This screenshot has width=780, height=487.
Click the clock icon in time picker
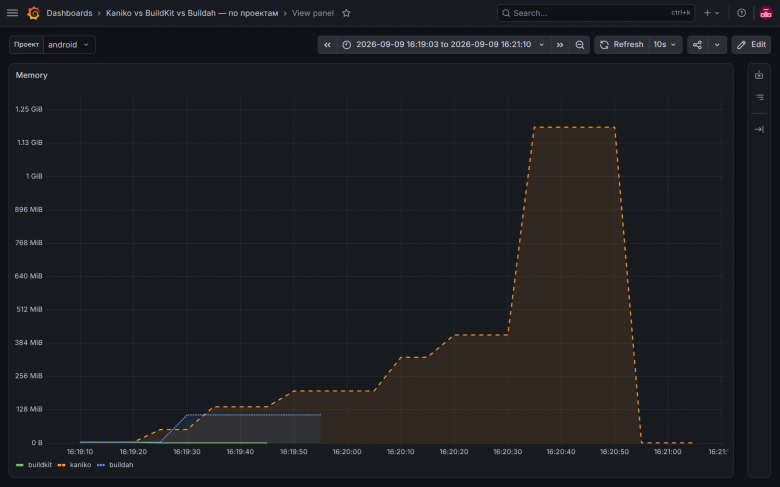click(347, 45)
